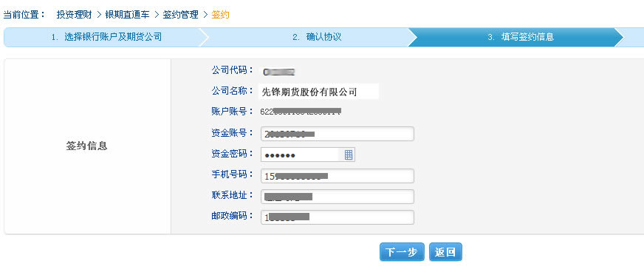The height and width of the screenshot is (275, 644).
Task: Click the masked 账户账号 number
Action: tap(301, 112)
